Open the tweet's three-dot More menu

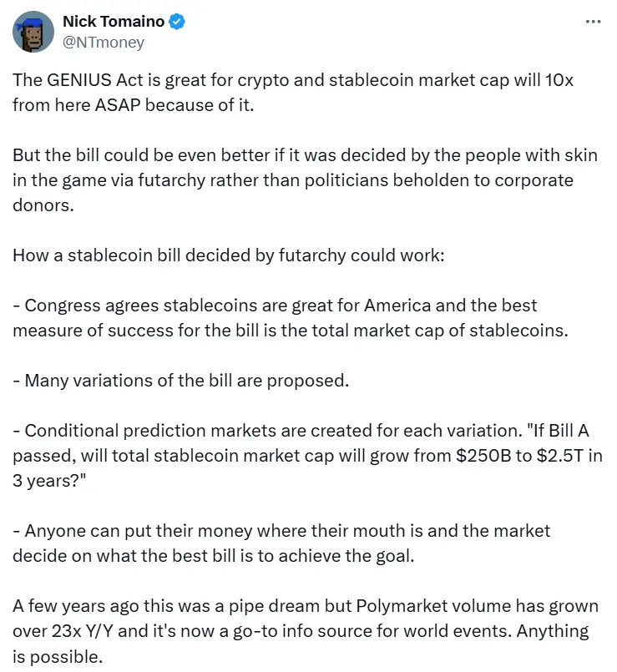[593, 22]
